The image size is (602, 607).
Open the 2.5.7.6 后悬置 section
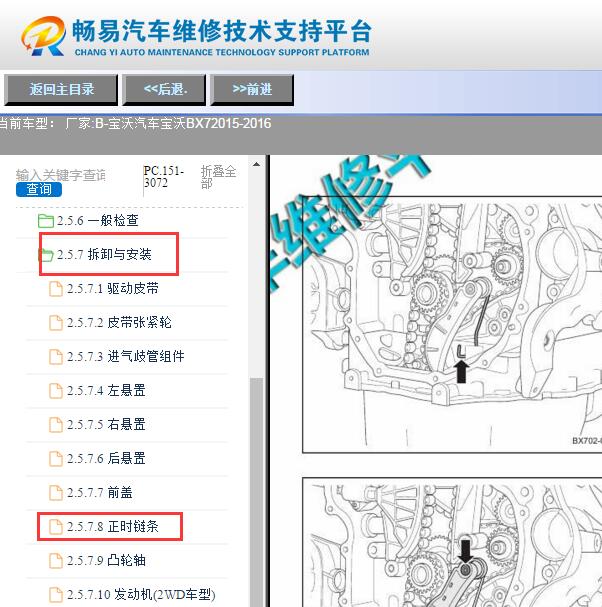tap(106, 459)
